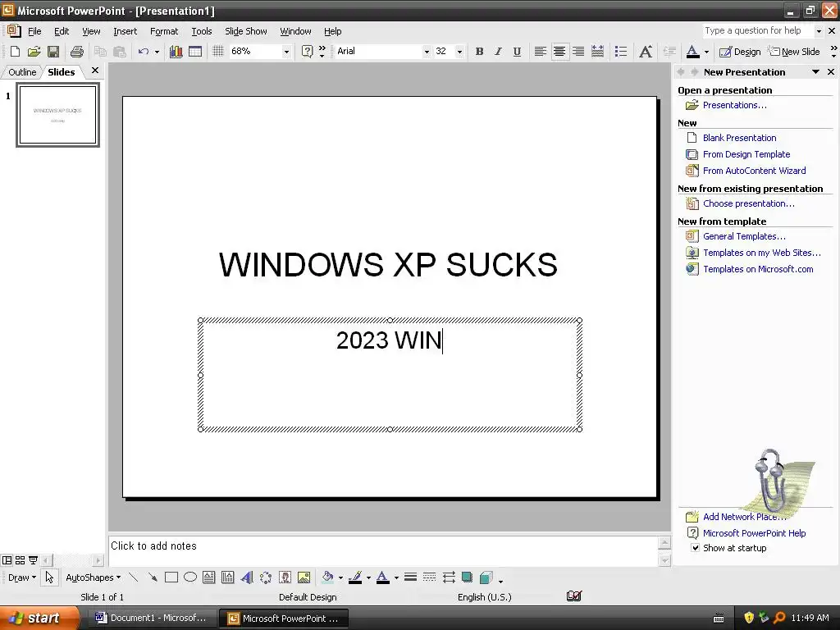
Task: Open the Draw menu dropdown
Action: [x=22, y=577]
